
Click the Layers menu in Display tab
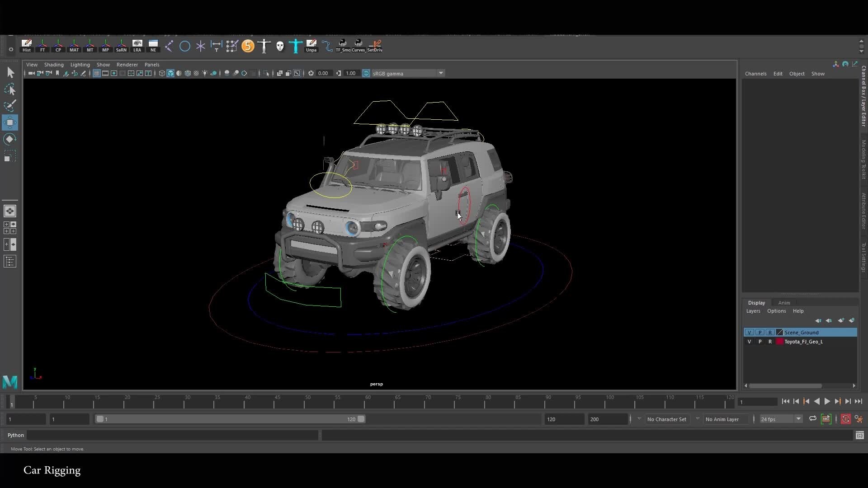(x=753, y=311)
